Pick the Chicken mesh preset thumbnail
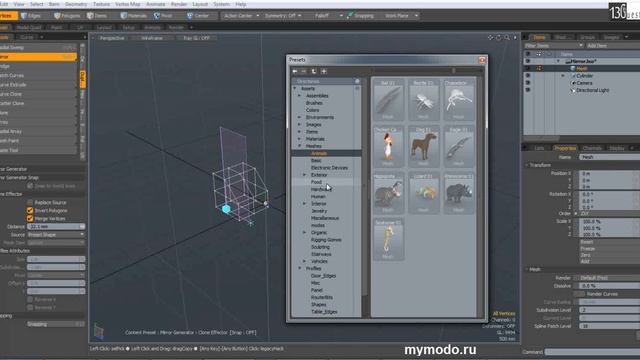The height and width of the screenshot is (360, 640). (388, 147)
